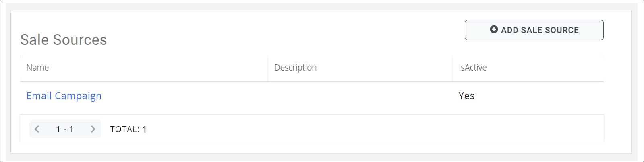Click the divider between Description and IsActive headers

(x=452, y=68)
